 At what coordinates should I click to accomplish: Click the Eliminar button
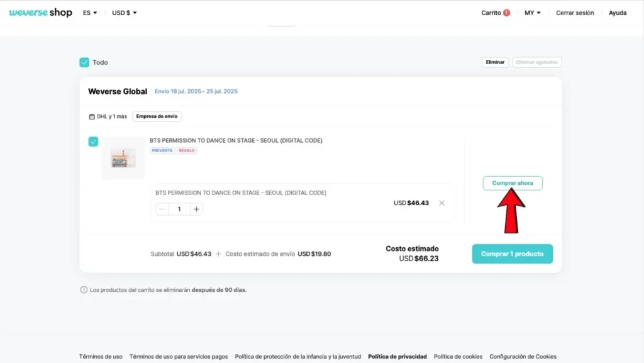[495, 62]
